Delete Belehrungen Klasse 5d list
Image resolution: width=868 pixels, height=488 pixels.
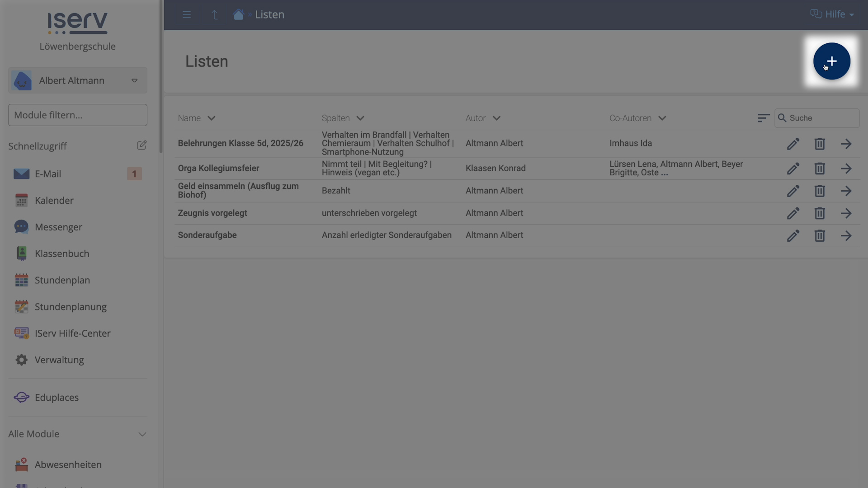[x=819, y=144]
